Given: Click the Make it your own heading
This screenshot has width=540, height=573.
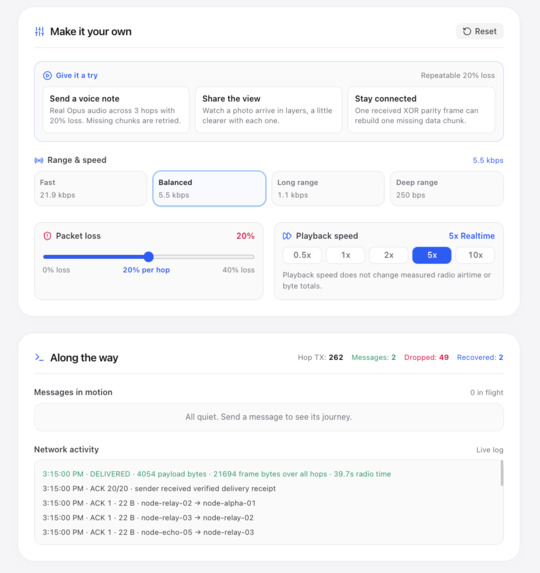Looking at the screenshot, I should click(91, 32).
